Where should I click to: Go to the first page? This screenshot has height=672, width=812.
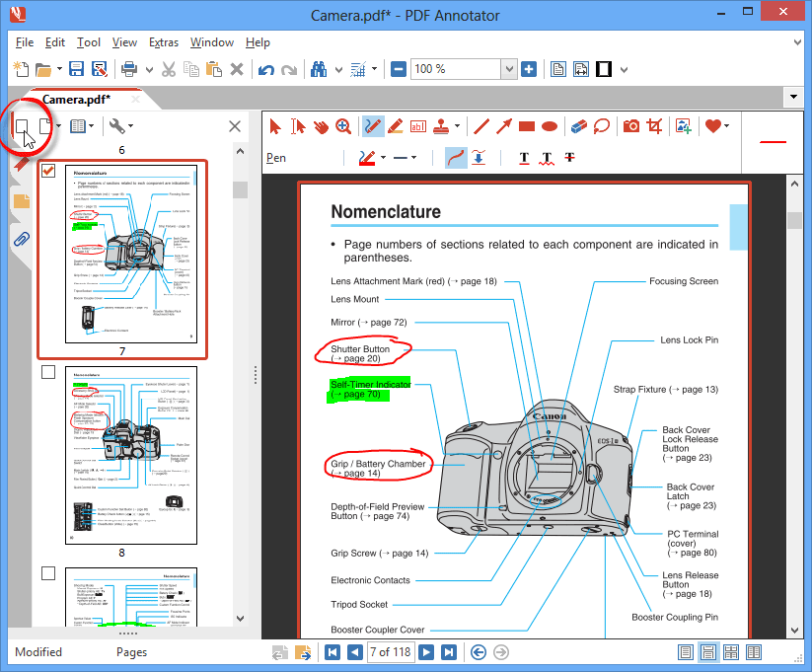[332, 652]
